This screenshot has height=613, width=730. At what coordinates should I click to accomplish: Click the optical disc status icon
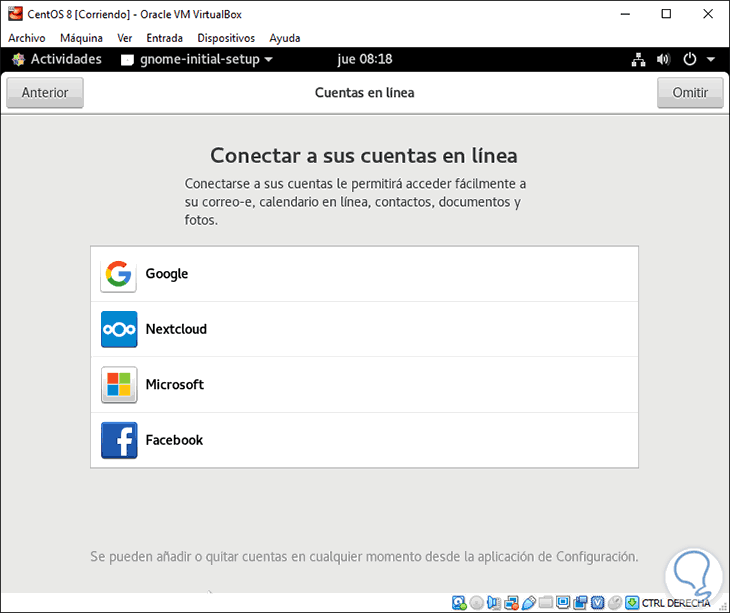pos(477,603)
